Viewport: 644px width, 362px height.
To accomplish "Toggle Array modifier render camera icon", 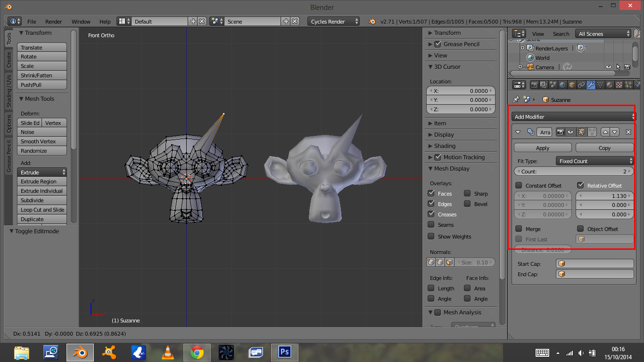I will (561, 132).
